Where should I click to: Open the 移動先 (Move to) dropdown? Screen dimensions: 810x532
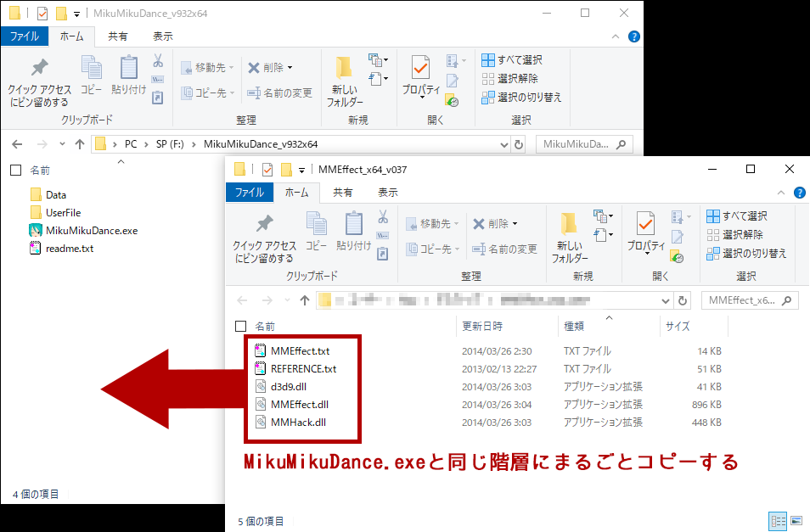(458, 222)
